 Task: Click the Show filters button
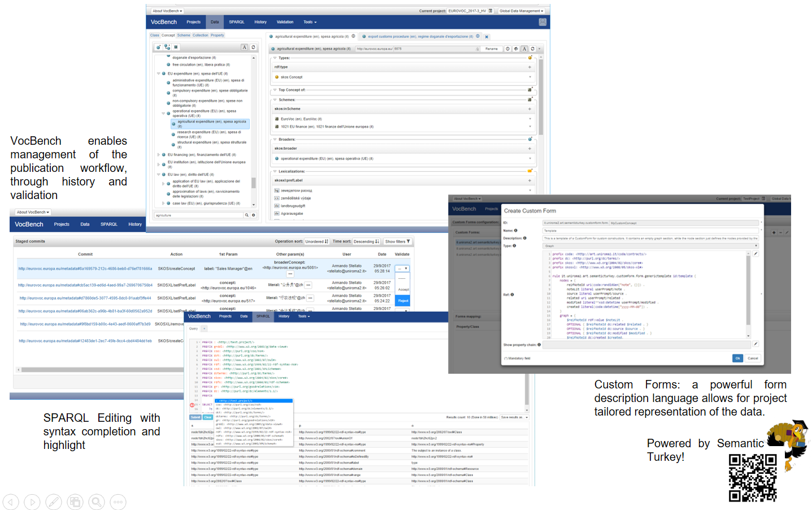point(397,241)
